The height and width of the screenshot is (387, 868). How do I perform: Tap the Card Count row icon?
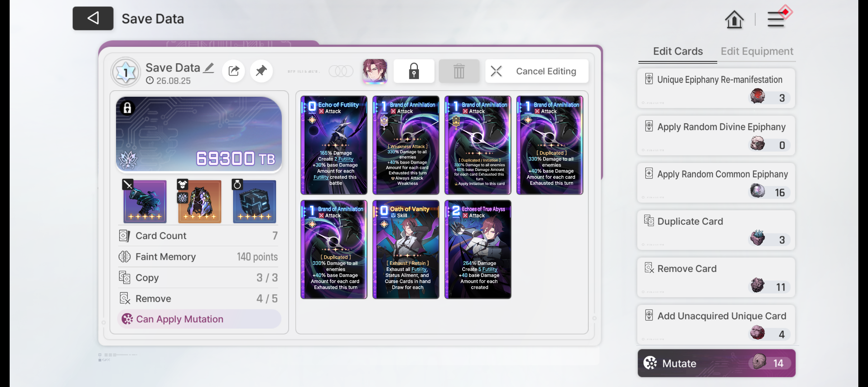coord(124,235)
